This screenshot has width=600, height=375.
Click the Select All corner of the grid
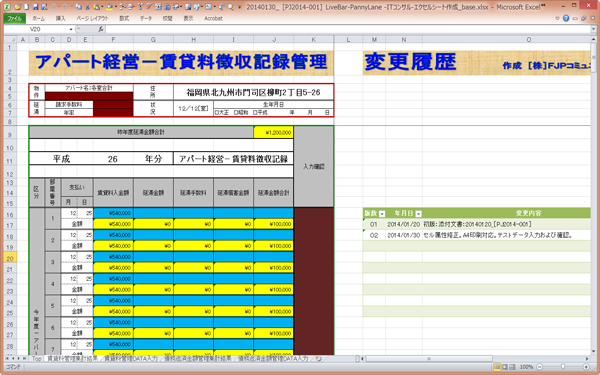(x=10, y=39)
